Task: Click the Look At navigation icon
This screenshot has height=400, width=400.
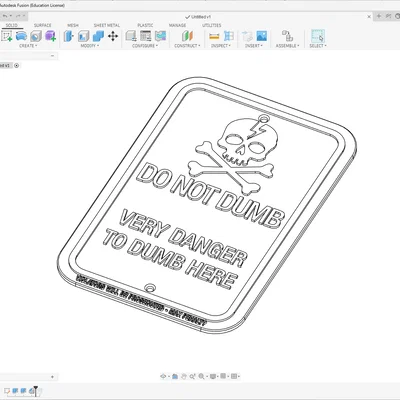Action: [175, 376]
